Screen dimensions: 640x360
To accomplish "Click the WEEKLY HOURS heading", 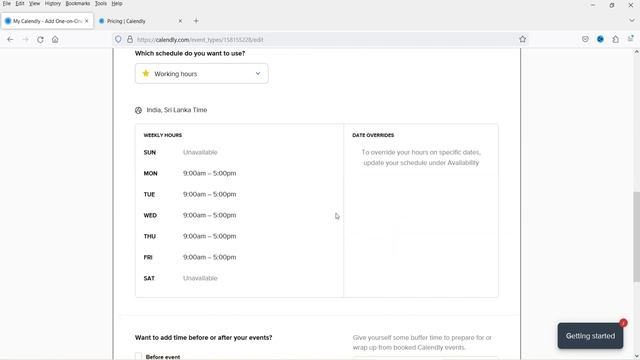I will (163, 135).
